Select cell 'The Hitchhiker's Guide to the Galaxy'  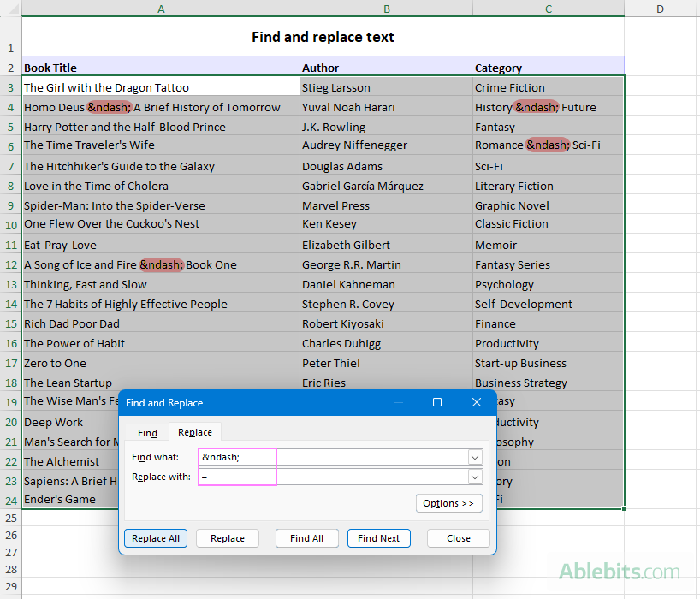click(161, 166)
